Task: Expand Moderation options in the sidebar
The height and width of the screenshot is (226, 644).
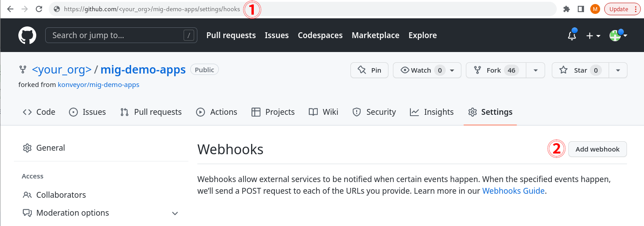Action: [101, 213]
